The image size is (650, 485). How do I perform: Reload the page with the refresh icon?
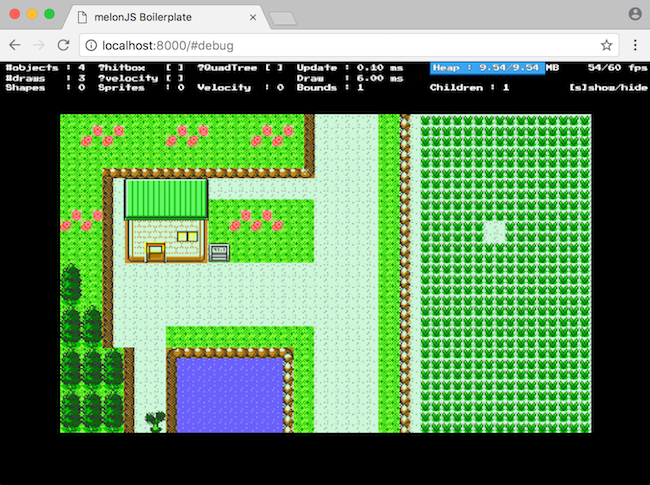tap(63, 45)
